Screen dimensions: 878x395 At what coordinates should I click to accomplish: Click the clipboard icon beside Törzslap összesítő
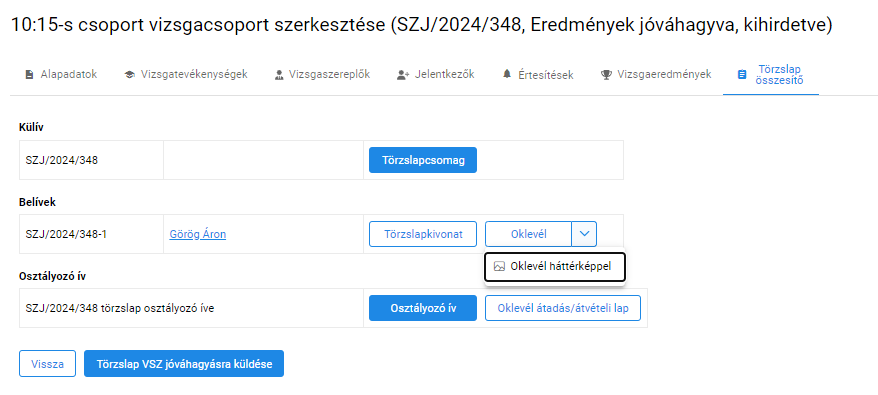click(x=742, y=75)
